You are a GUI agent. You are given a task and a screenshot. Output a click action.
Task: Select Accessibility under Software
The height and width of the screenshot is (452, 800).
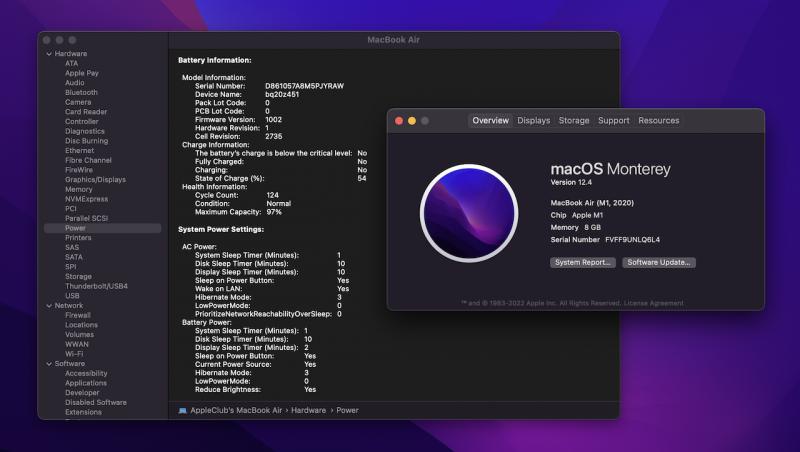pos(86,373)
